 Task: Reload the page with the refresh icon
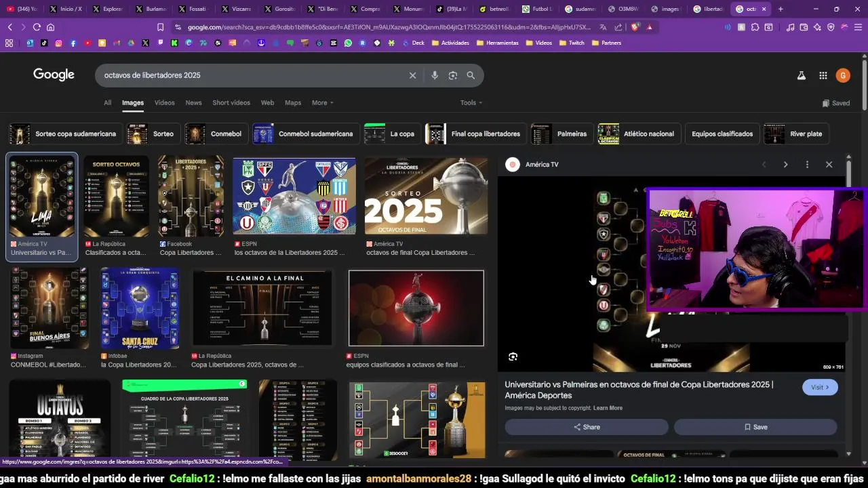37,27
